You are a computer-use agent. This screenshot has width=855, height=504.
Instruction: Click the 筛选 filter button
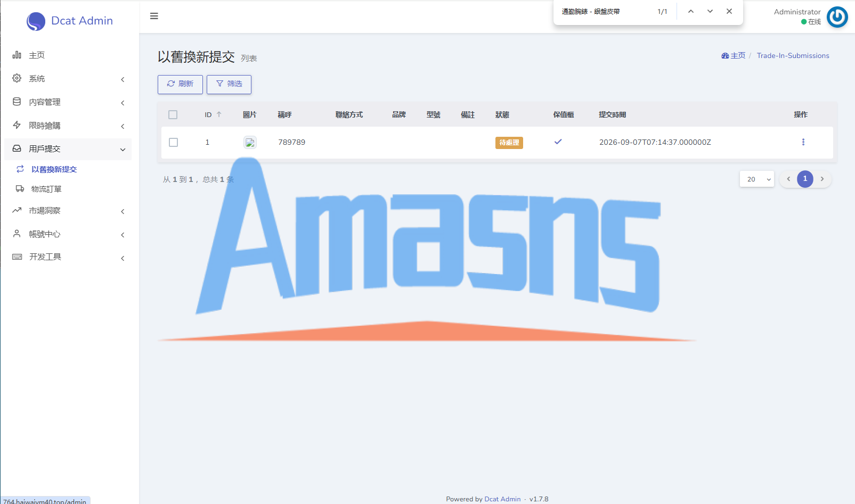coord(229,84)
